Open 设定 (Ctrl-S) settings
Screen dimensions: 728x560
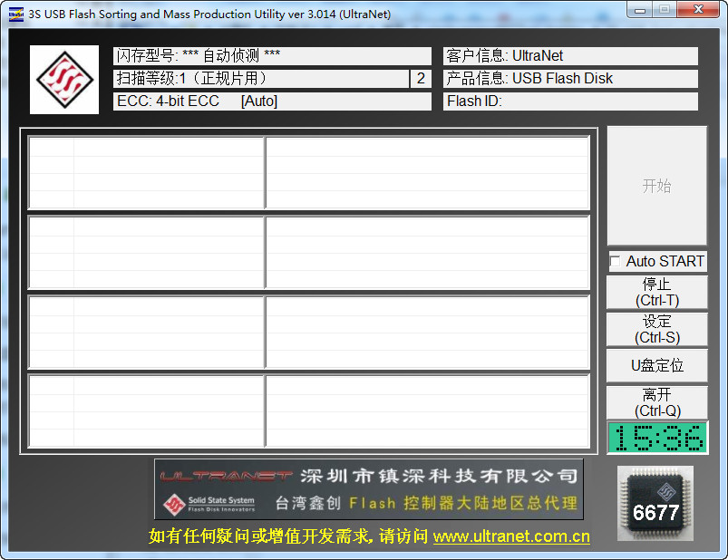[657, 330]
